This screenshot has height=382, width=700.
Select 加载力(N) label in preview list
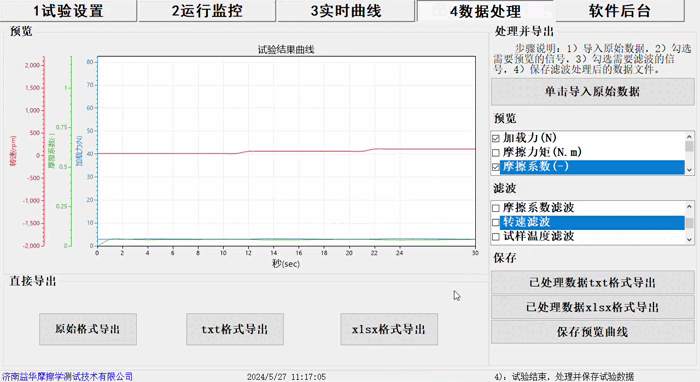click(530, 138)
